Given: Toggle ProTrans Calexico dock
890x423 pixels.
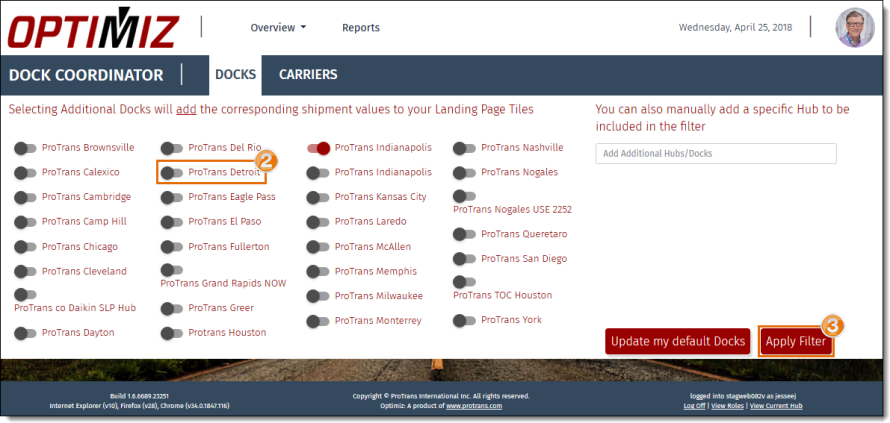Looking at the screenshot, I should point(25,173).
